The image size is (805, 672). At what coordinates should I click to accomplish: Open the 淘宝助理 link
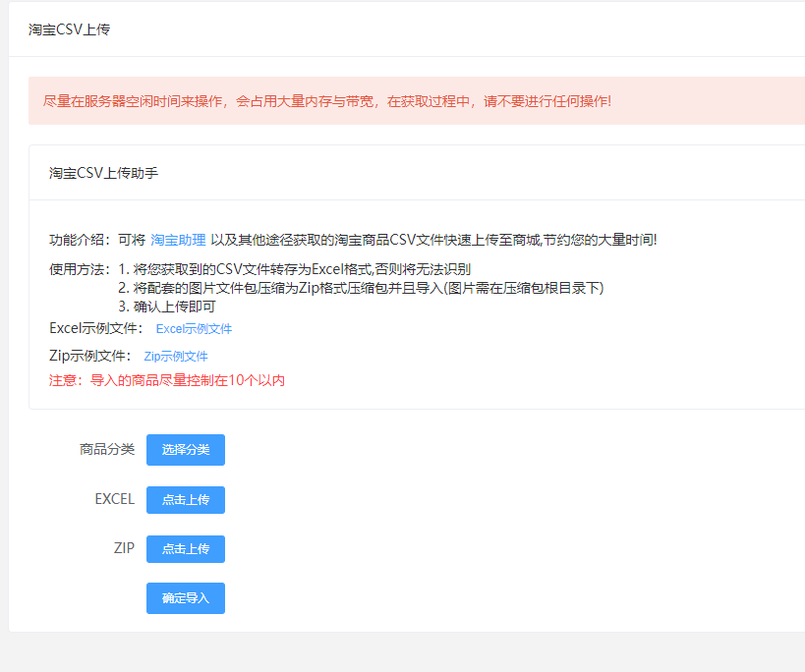pos(178,240)
